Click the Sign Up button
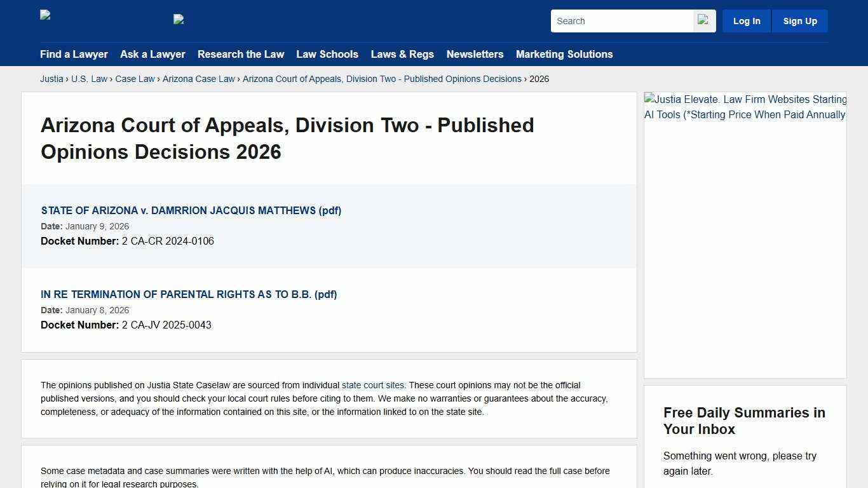The image size is (868, 488). coord(799,20)
